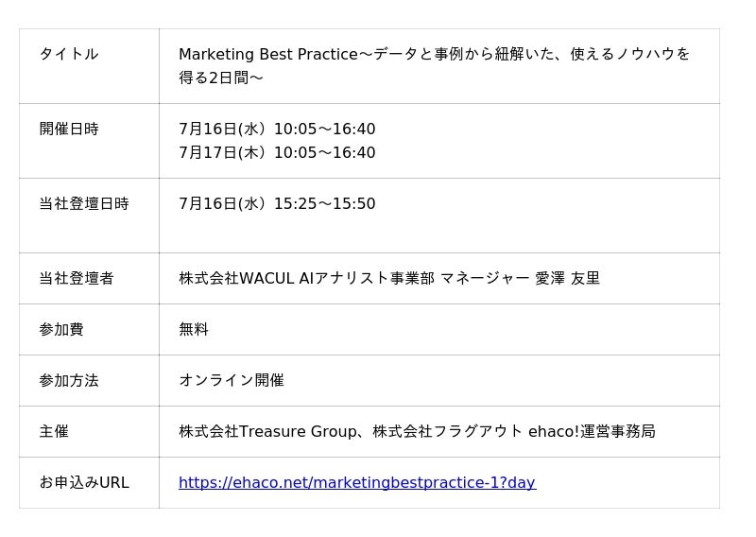Click the 得る2日間～ title continuation line
This screenshot has width=756, height=537.
[221, 78]
